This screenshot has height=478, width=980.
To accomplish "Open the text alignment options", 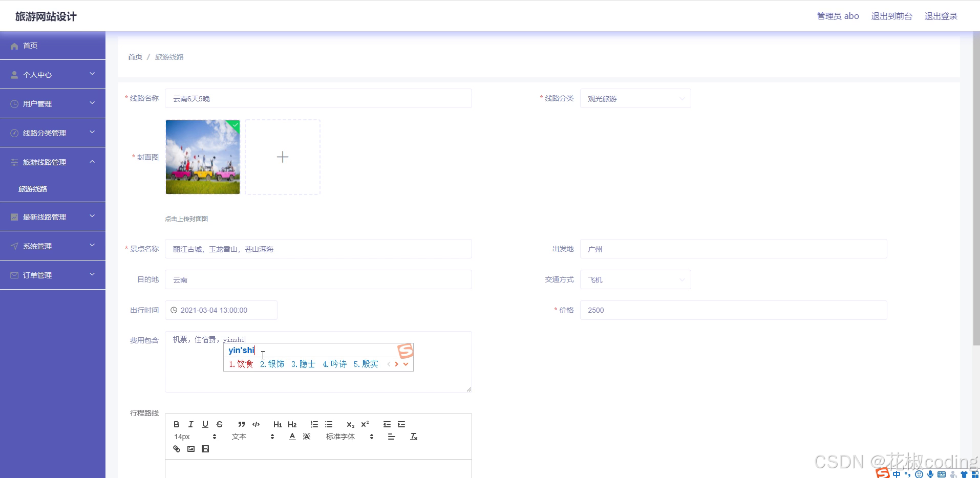I will click(x=391, y=437).
